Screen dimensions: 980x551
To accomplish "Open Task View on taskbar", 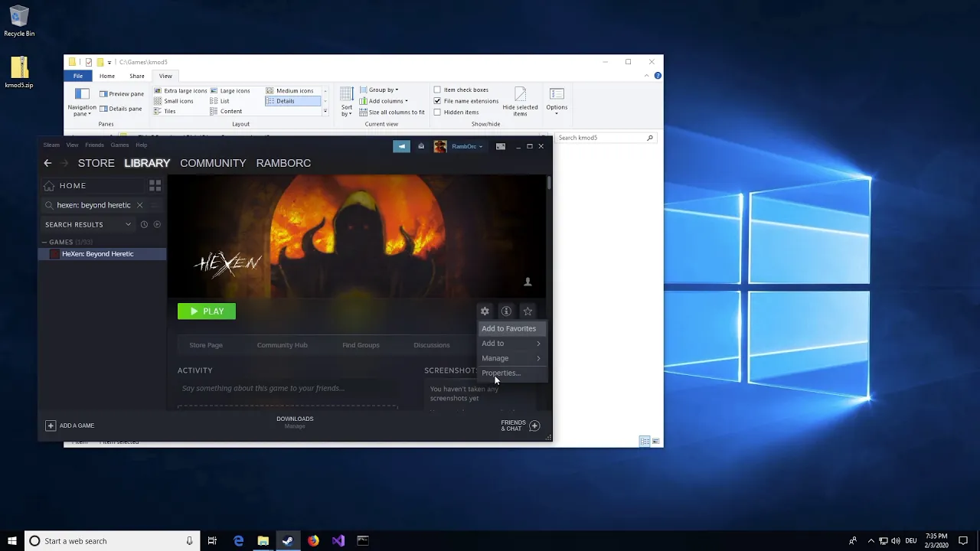I will (x=212, y=541).
